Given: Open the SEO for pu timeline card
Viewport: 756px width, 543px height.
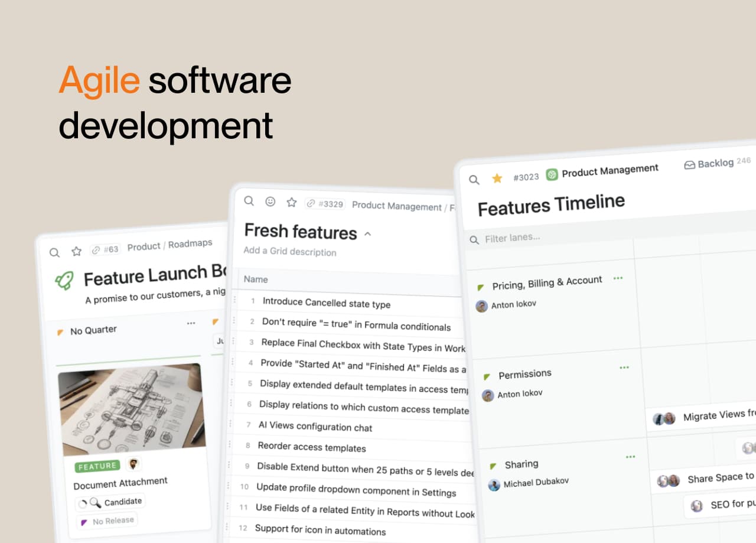Looking at the screenshot, I should point(721,505).
